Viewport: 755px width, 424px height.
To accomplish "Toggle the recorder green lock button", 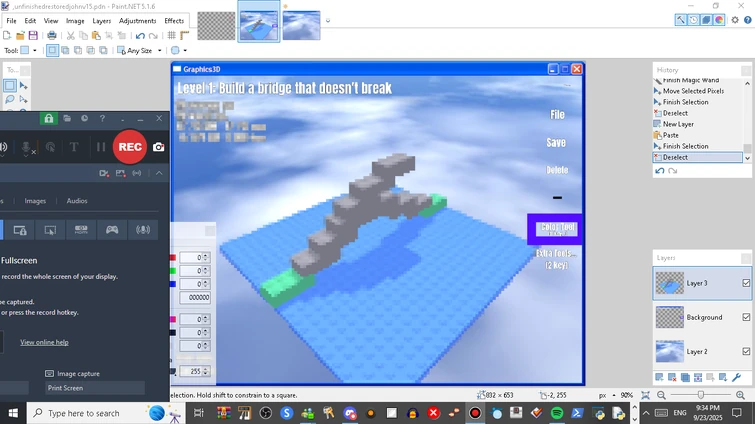I will tap(49, 118).
